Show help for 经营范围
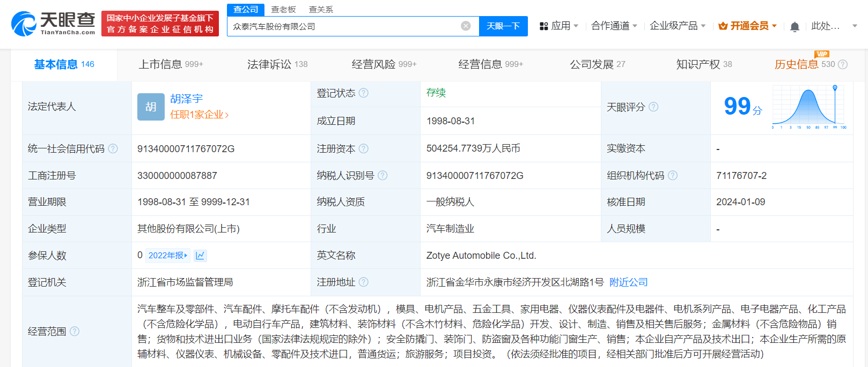 coord(75,331)
